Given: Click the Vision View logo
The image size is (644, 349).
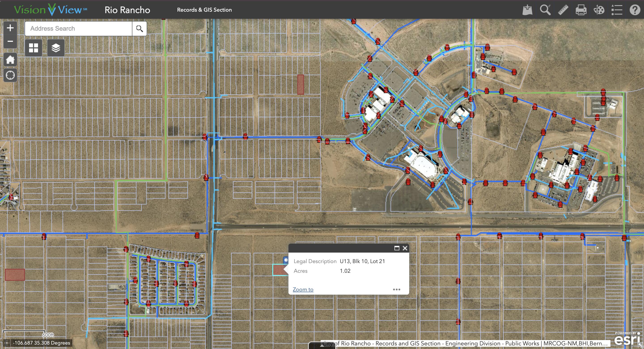Looking at the screenshot, I should point(51,10).
